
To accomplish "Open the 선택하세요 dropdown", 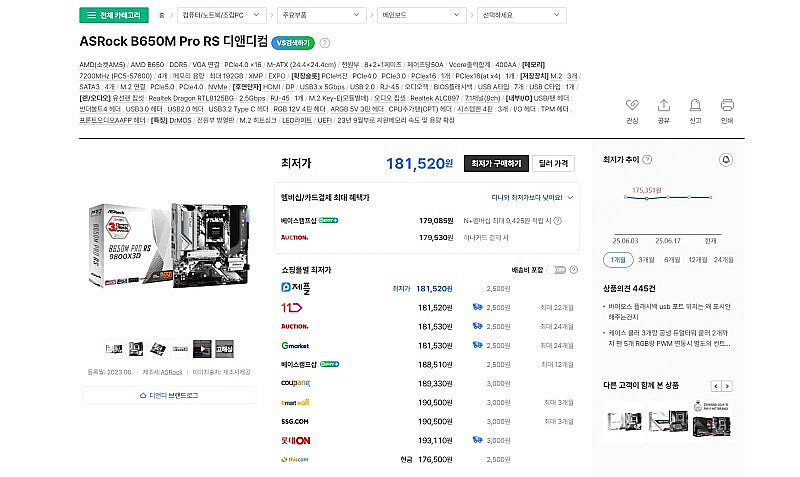I will tap(521, 15).
